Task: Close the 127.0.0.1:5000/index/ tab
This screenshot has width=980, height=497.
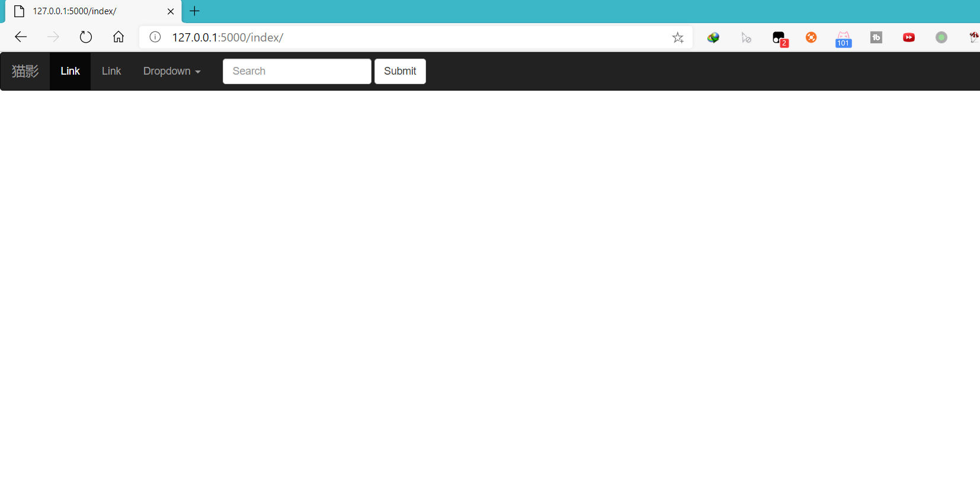Action: [171, 11]
